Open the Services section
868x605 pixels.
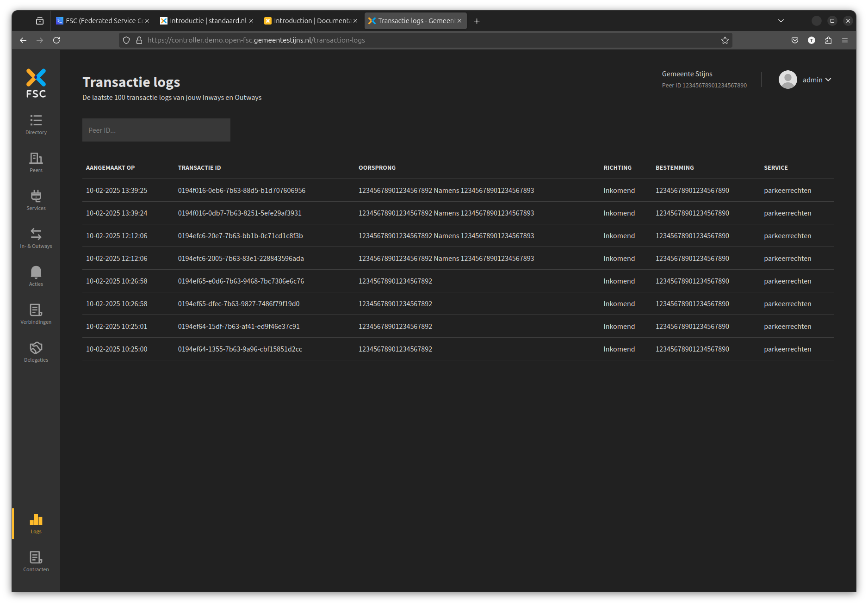point(36,200)
